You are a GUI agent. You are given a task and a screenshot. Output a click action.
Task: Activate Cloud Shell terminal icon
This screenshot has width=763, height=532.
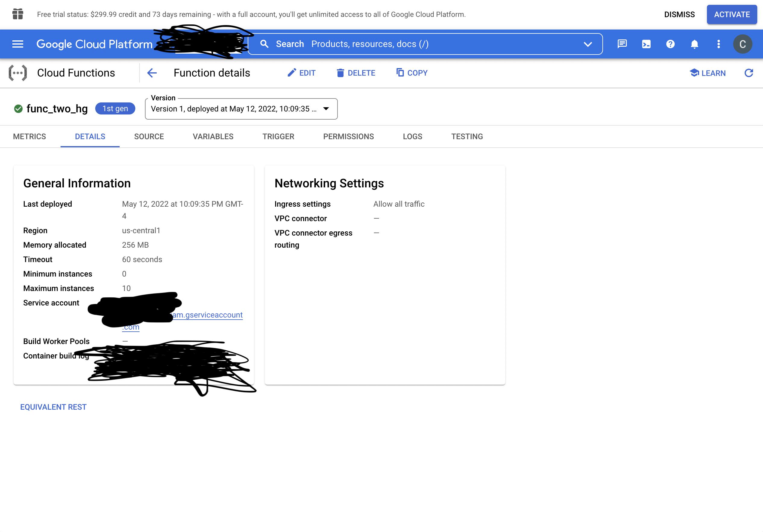click(646, 44)
